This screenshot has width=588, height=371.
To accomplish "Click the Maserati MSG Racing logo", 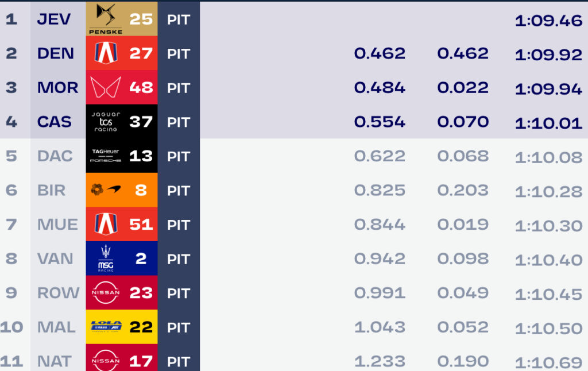I will (106, 258).
